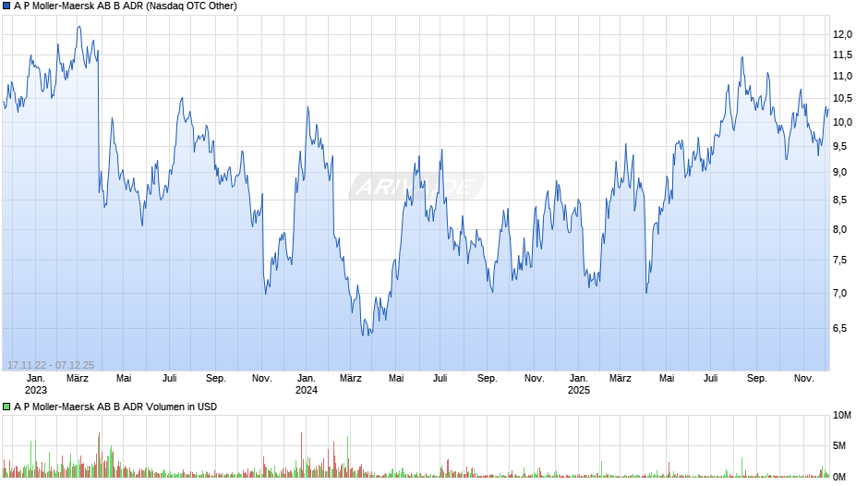868x486 pixels.
Task: Click the 12,0 price axis label
Action: pos(842,35)
